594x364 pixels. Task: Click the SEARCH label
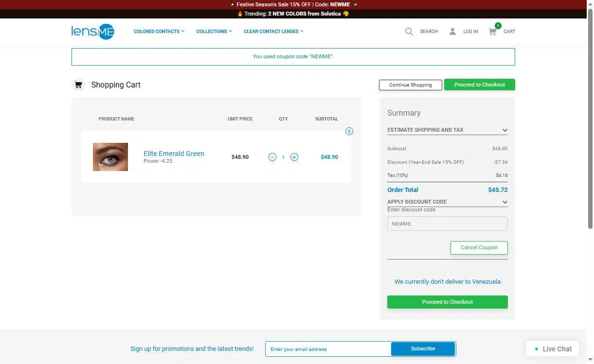(x=429, y=32)
